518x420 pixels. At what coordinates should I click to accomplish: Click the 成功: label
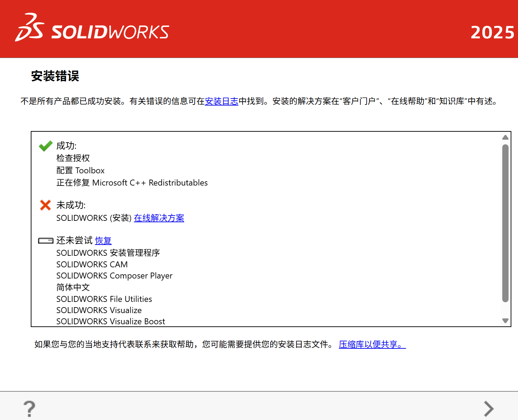click(x=66, y=146)
